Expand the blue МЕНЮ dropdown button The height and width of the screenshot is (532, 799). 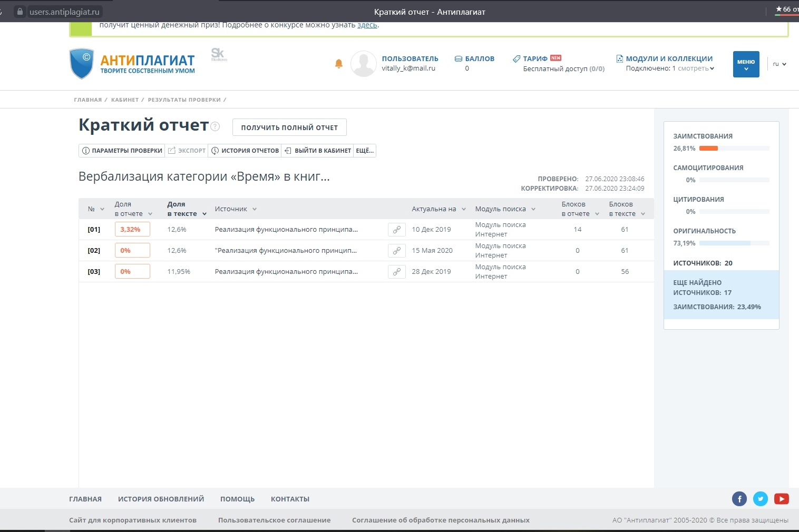pos(746,64)
